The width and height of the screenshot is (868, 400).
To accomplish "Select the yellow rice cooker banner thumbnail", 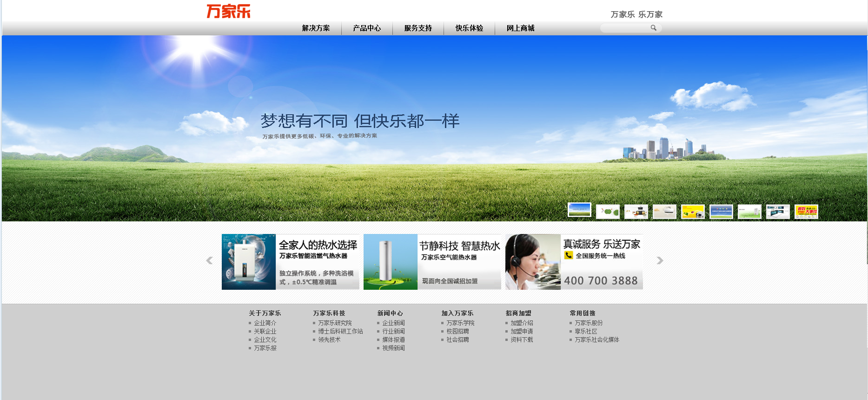I will click(693, 212).
